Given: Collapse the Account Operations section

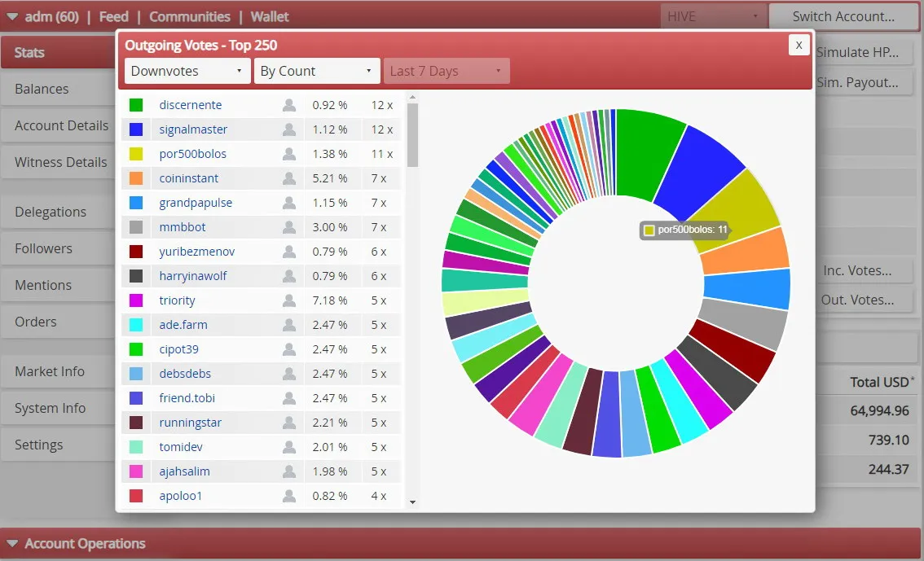Looking at the screenshot, I should [11, 543].
